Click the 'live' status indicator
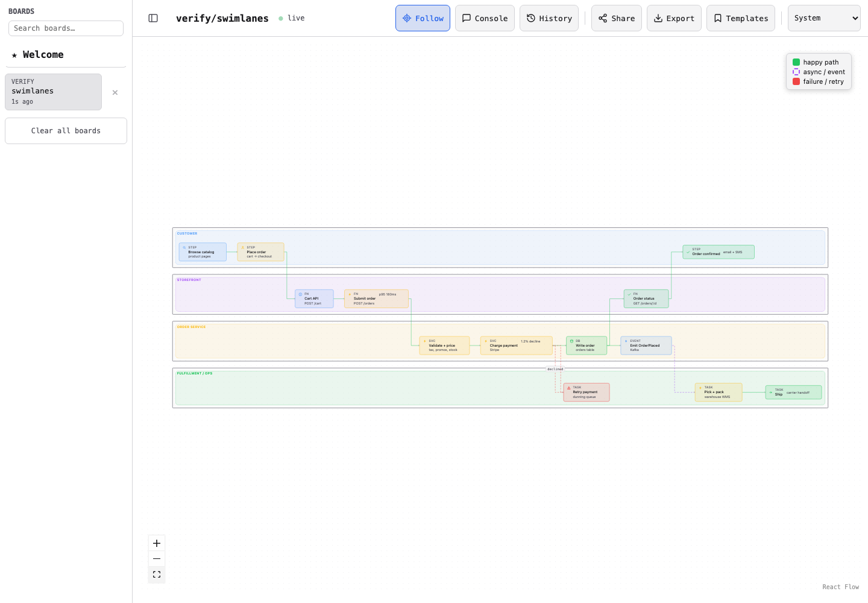The image size is (868, 603). pyautogui.click(x=292, y=18)
